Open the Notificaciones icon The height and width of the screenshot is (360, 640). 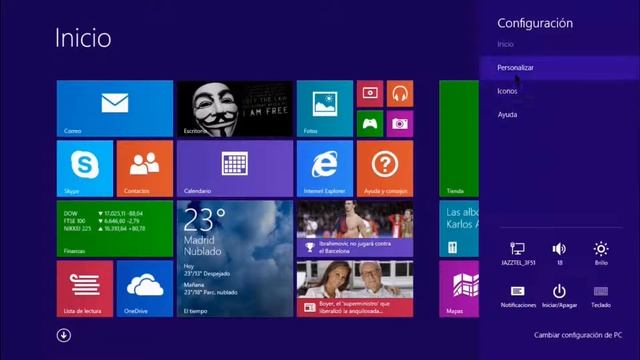[x=518, y=296]
